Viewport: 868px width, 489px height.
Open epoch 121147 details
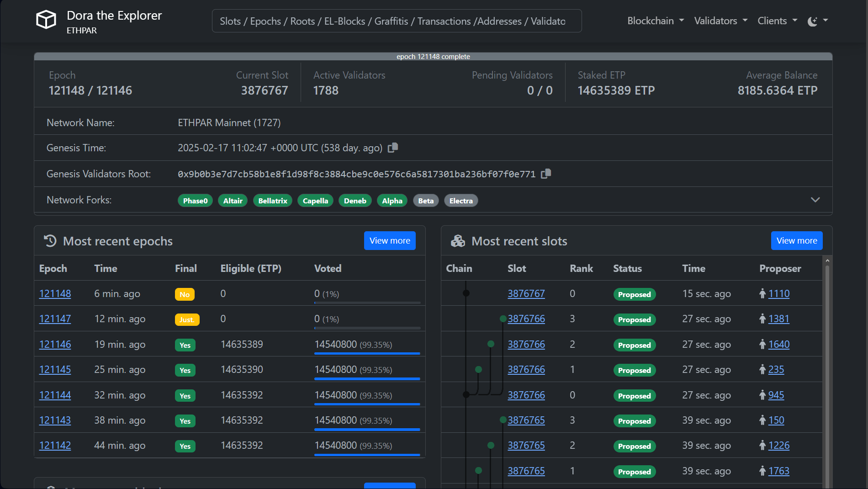55,319
